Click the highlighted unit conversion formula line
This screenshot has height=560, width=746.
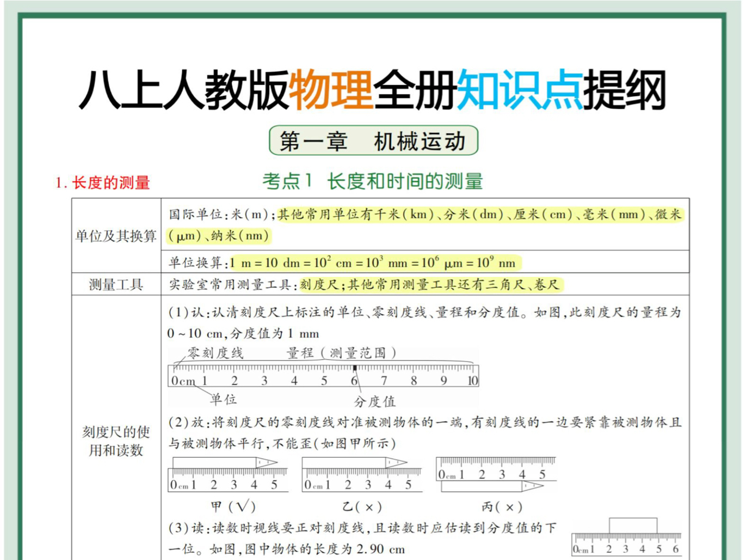tap(374, 263)
